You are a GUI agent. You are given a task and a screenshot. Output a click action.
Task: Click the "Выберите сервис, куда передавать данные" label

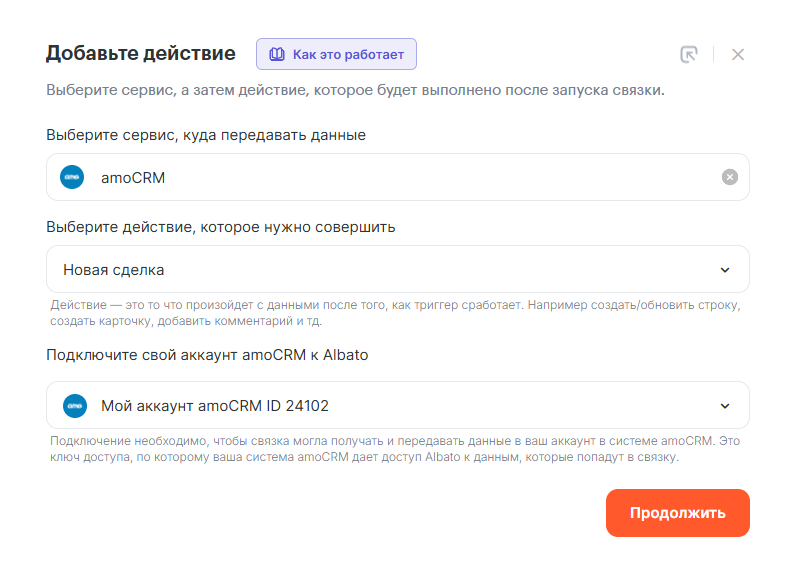pos(206,134)
